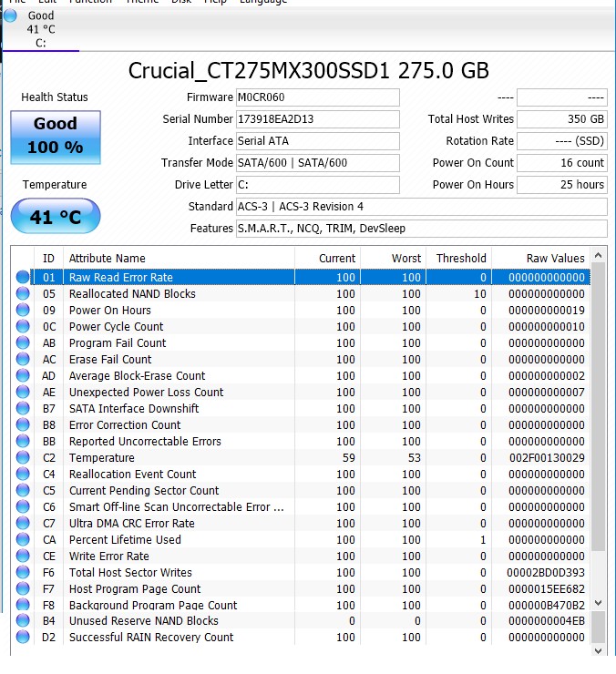Click status circle of Reallocation Event Count
Image resolution: width=616 pixels, height=674 pixels.
pyautogui.click(x=23, y=474)
